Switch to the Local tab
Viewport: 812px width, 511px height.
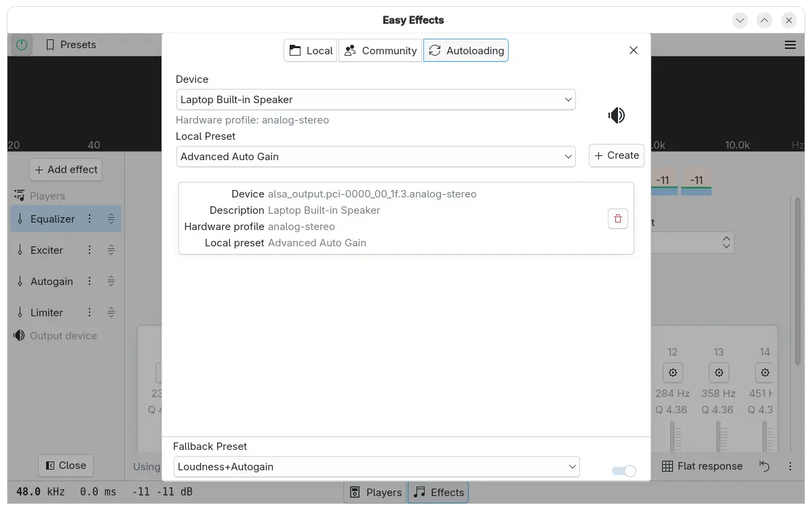tap(311, 51)
